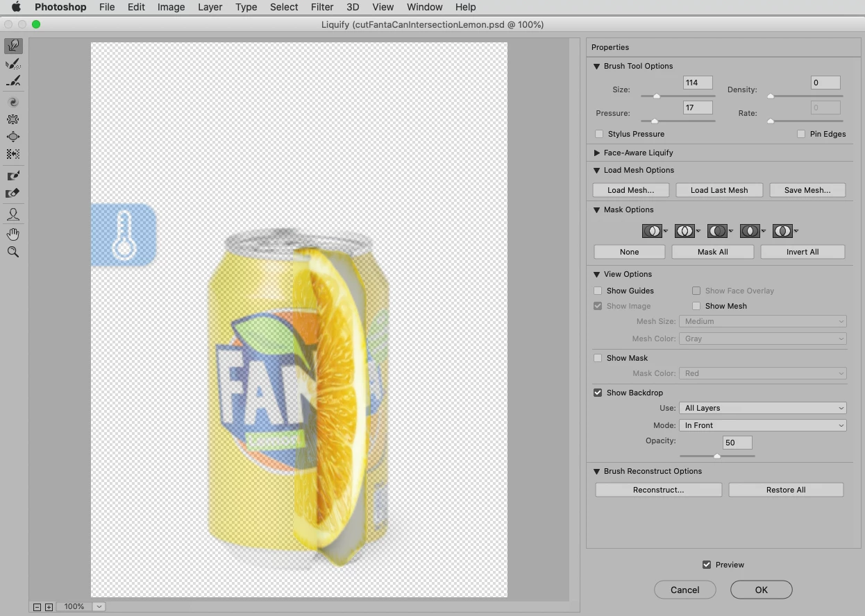Collapse Mask Options section
The width and height of the screenshot is (865, 616).
(x=597, y=209)
